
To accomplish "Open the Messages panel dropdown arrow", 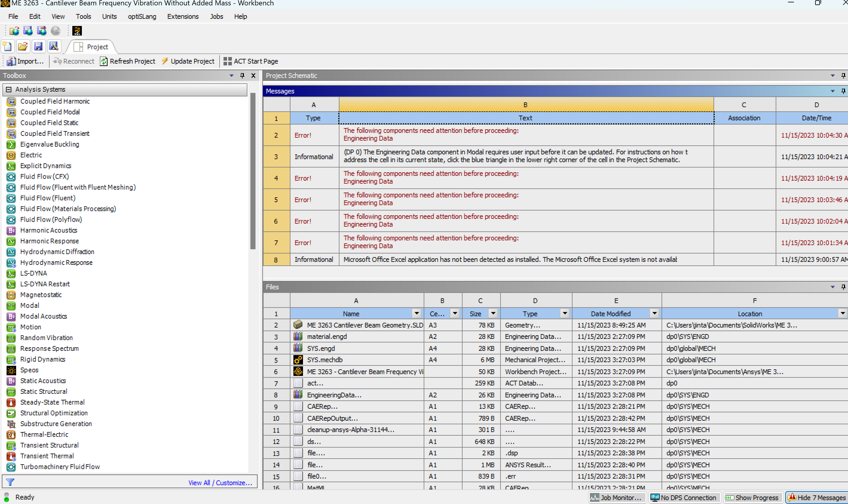I will click(x=833, y=91).
